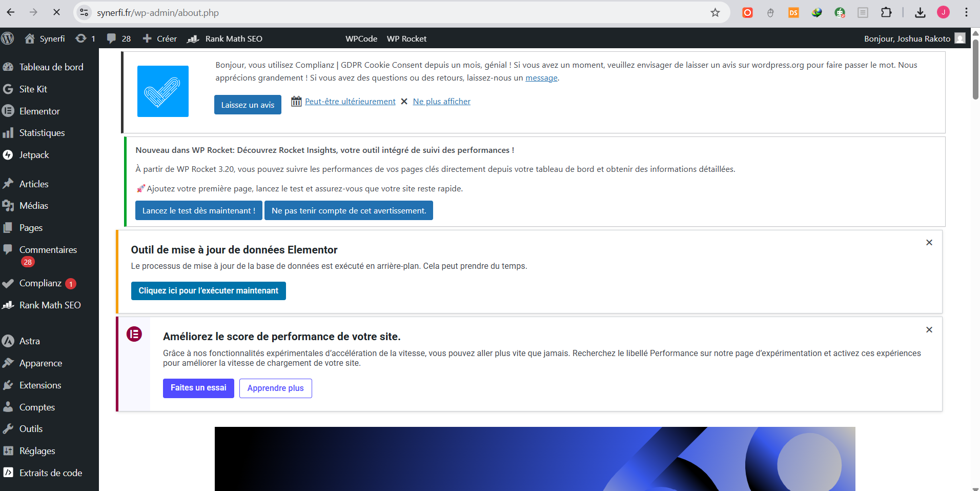Click the page's vertical scrollbar
Viewport: 980px width, 491px height.
pos(975,69)
